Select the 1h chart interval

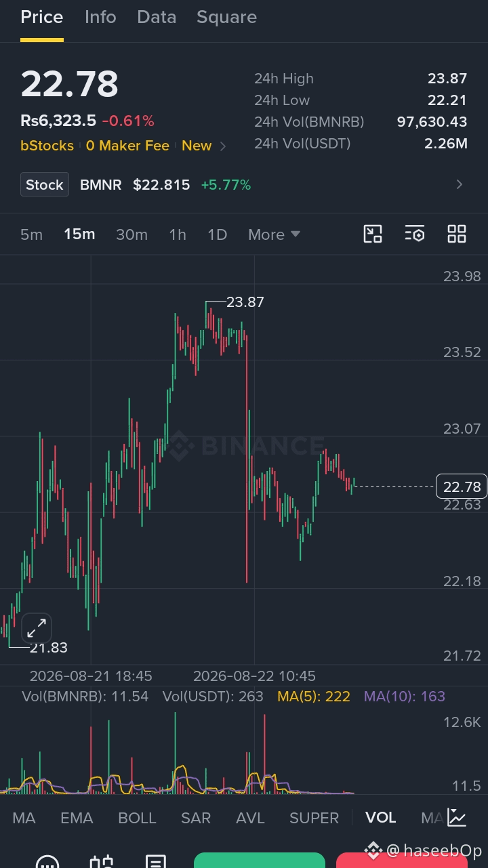pos(178,234)
